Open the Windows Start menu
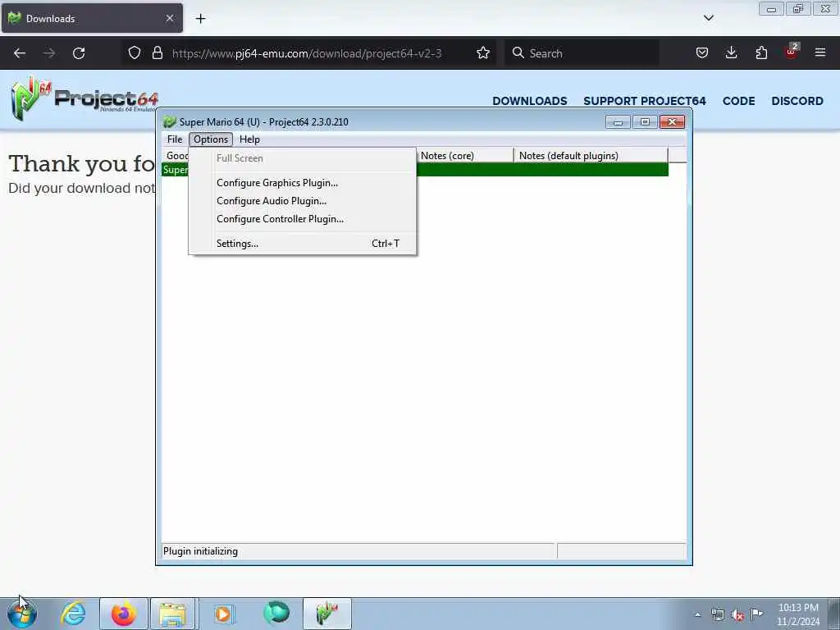The width and height of the screenshot is (840, 630). pos(22,614)
